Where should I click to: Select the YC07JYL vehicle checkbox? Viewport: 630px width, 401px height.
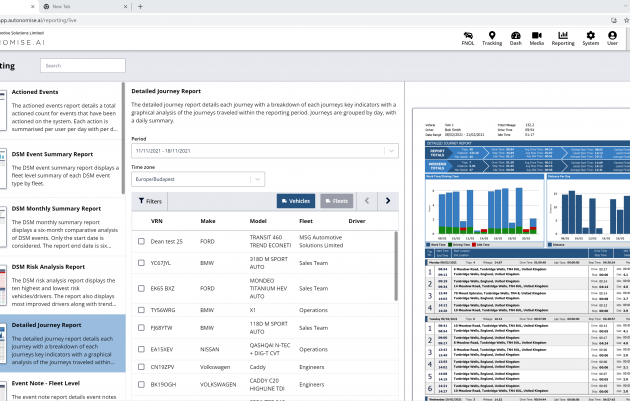point(141,265)
